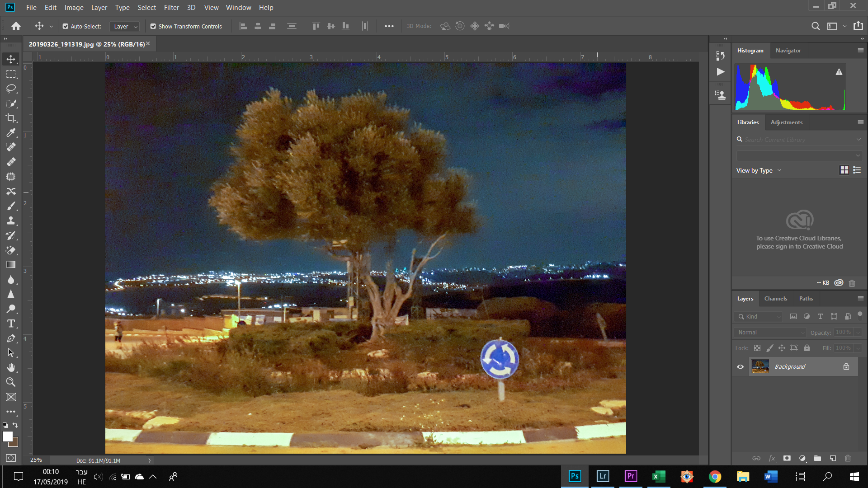868x488 pixels.
Task: Add a layer mask in Layers panel
Action: [x=787, y=458]
